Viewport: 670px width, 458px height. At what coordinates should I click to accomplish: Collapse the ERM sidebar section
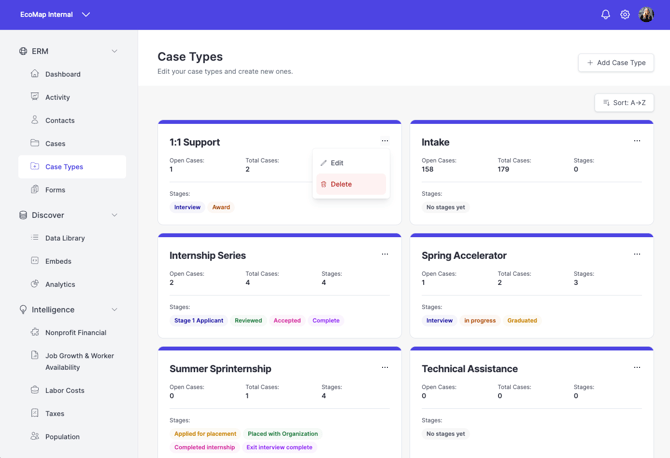point(115,51)
